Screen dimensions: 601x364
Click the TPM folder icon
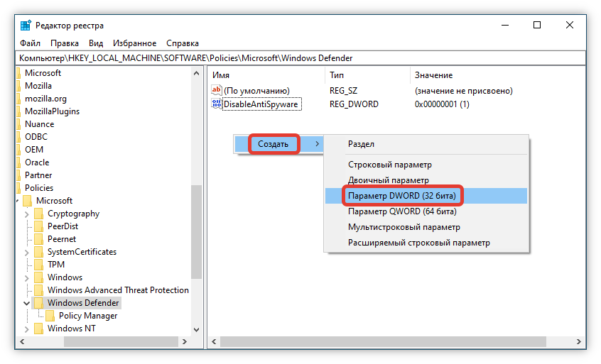tap(38, 265)
